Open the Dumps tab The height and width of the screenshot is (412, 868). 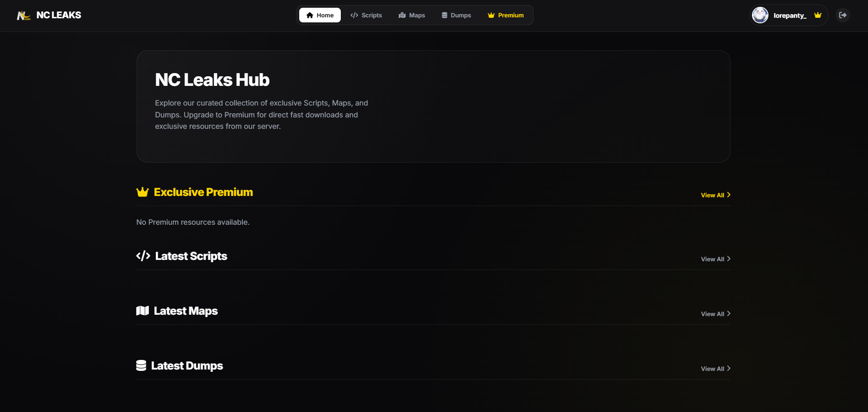tap(461, 15)
